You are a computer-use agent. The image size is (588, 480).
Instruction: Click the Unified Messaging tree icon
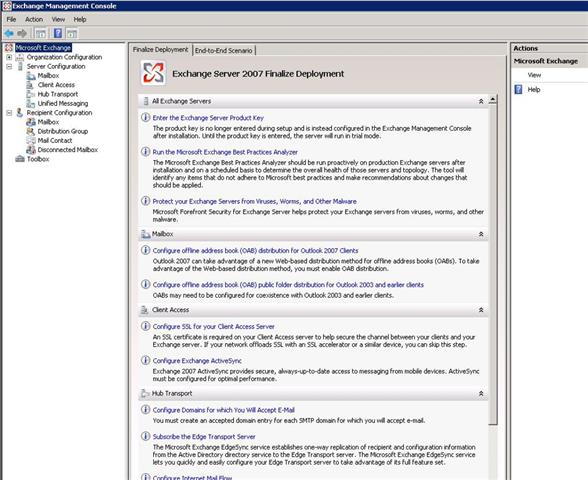point(31,104)
